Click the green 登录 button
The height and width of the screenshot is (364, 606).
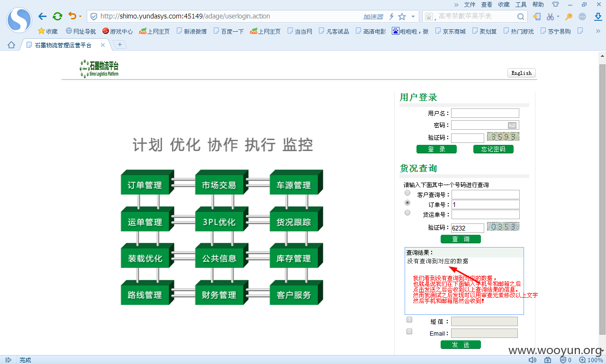[x=436, y=149]
